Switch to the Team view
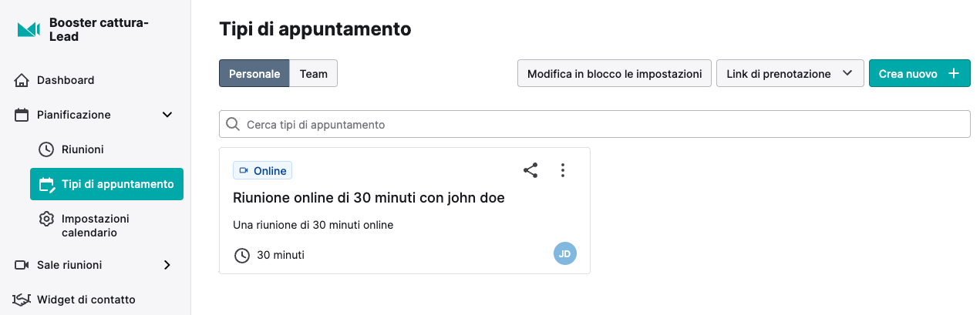Image resolution: width=980 pixels, height=315 pixels. (314, 74)
